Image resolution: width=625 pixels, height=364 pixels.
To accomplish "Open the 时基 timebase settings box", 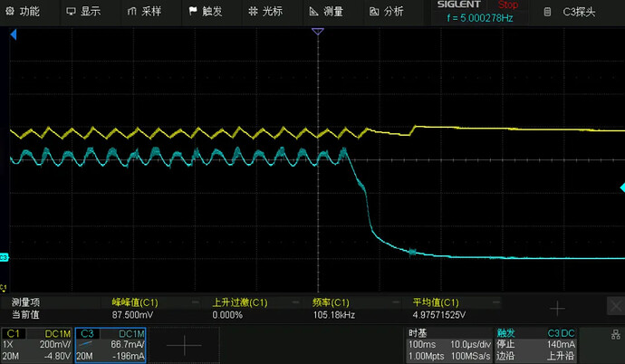I will point(447,344).
